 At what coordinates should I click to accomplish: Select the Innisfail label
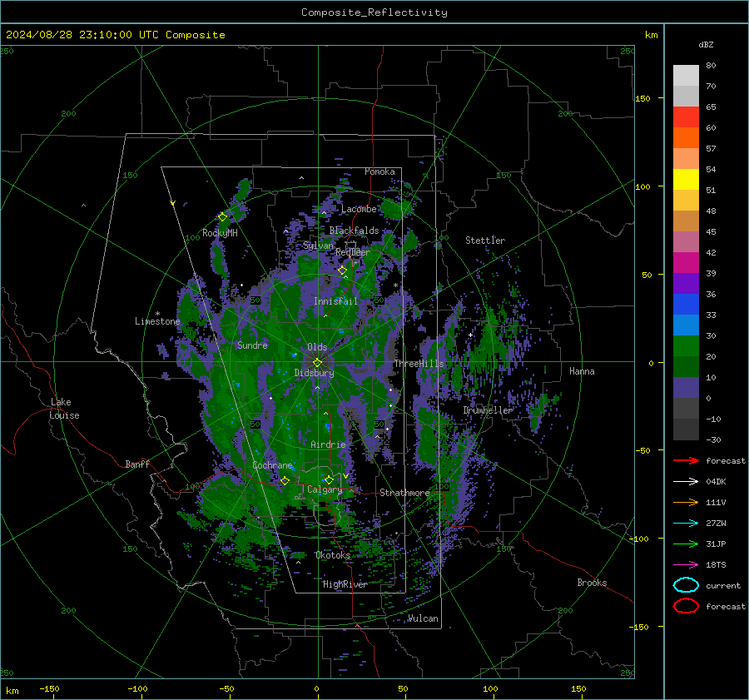click(335, 301)
